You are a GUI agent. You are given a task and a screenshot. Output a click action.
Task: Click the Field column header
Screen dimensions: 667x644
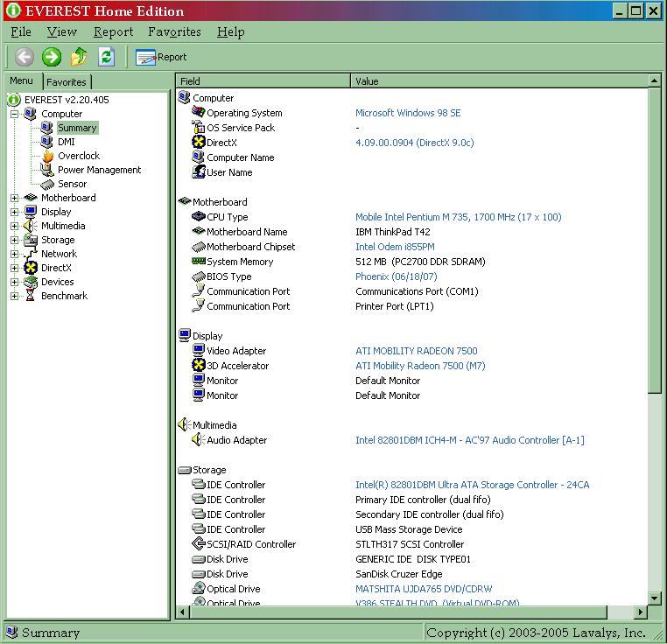point(263,80)
